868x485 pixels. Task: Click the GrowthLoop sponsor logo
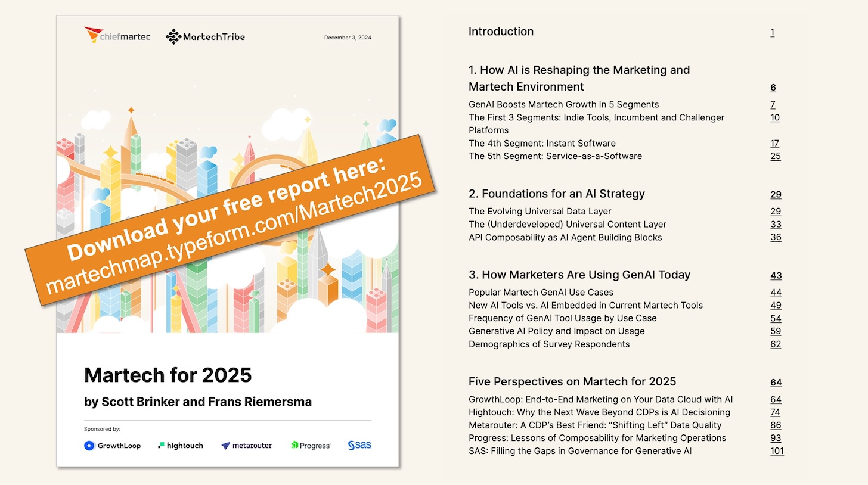[x=113, y=446]
